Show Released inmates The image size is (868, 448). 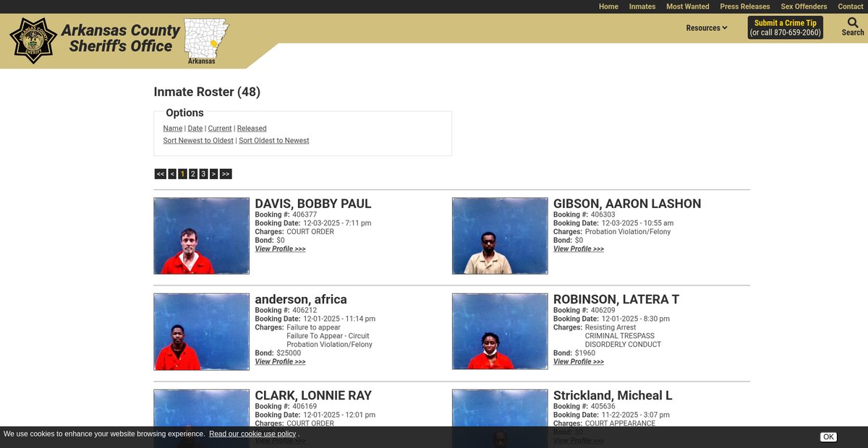tap(252, 129)
